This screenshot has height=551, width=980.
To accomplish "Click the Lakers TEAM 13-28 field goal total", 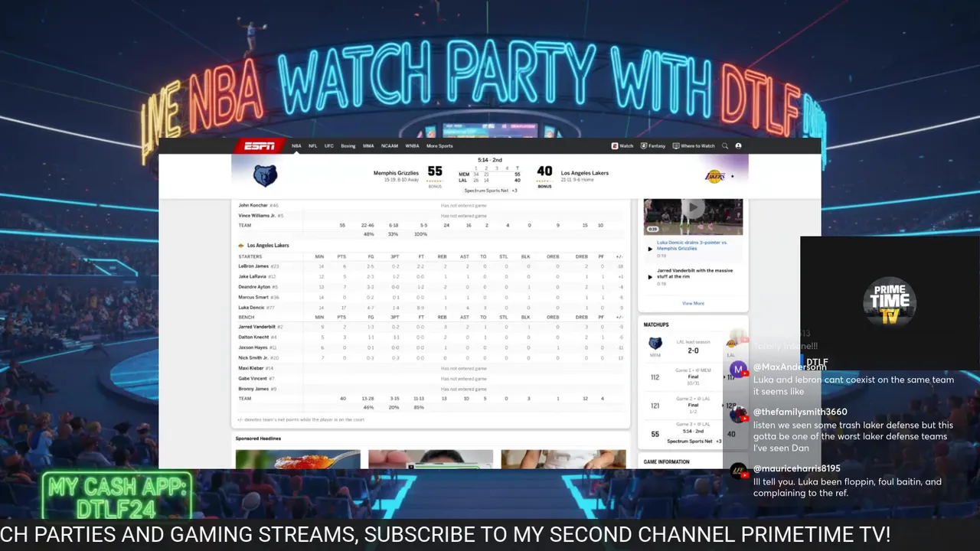I will (368, 399).
